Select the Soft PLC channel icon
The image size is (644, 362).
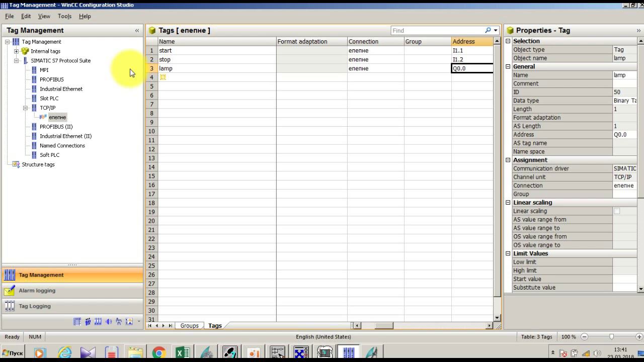coord(34,155)
